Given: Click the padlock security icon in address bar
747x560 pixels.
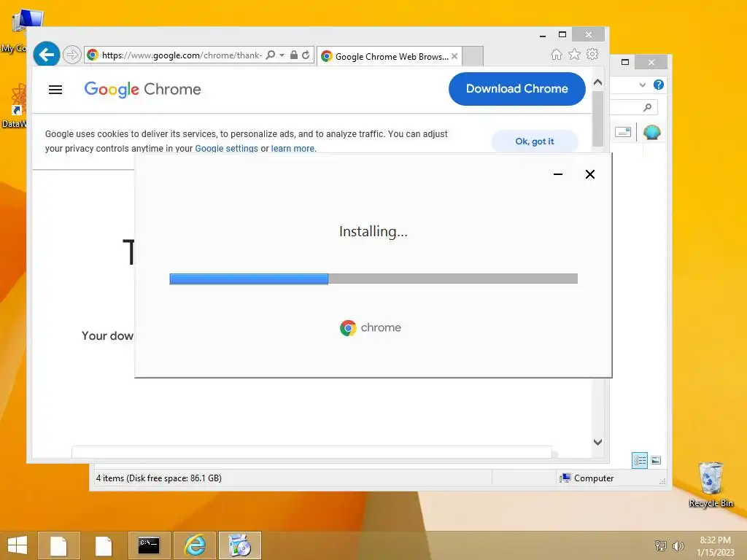Looking at the screenshot, I should pos(294,55).
